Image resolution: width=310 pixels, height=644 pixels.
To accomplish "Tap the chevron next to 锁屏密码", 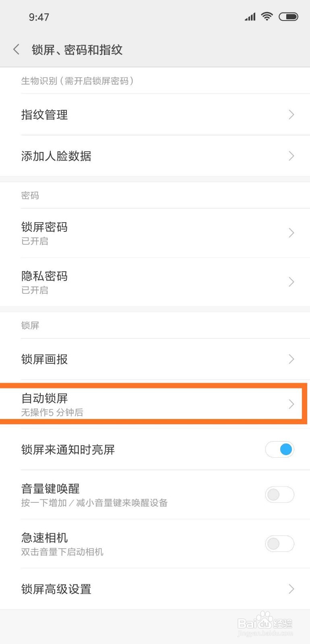I will pos(291,233).
